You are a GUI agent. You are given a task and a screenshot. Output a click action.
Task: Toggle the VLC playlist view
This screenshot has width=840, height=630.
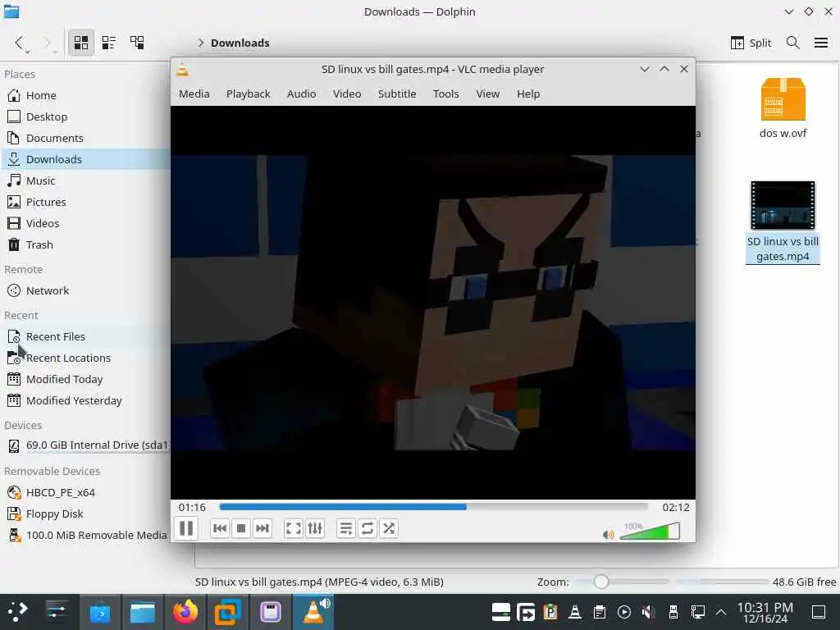pyautogui.click(x=346, y=529)
